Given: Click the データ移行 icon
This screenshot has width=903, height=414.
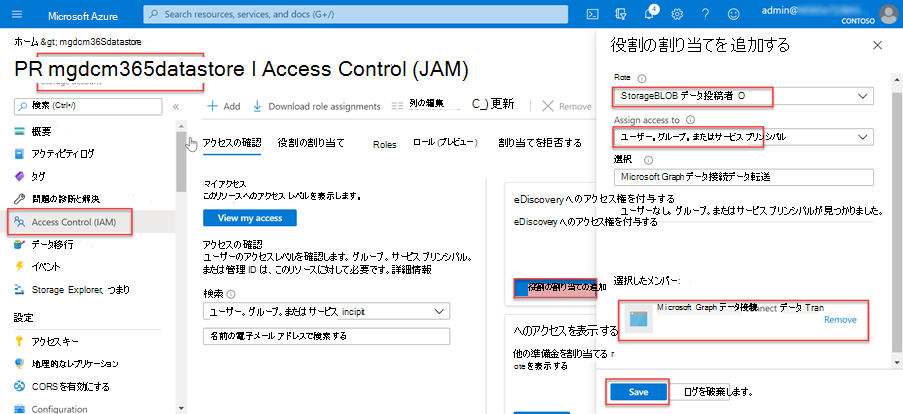Looking at the screenshot, I should coord(20,244).
